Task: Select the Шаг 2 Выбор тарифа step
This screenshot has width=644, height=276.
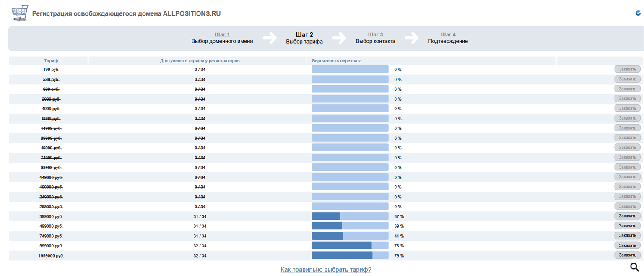Action: [304, 38]
